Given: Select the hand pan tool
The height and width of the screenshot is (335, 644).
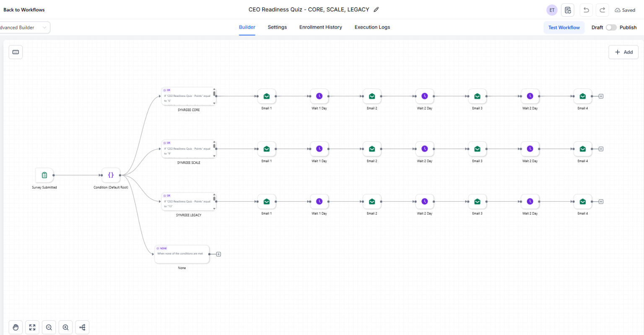Looking at the screenshot, I should pos(16,327).
